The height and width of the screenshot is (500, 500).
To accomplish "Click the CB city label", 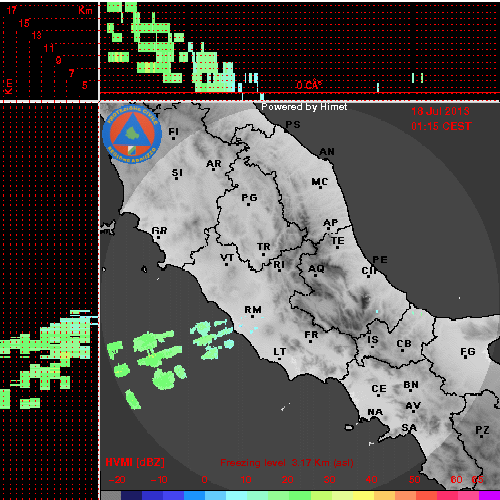I will [404, 344].
